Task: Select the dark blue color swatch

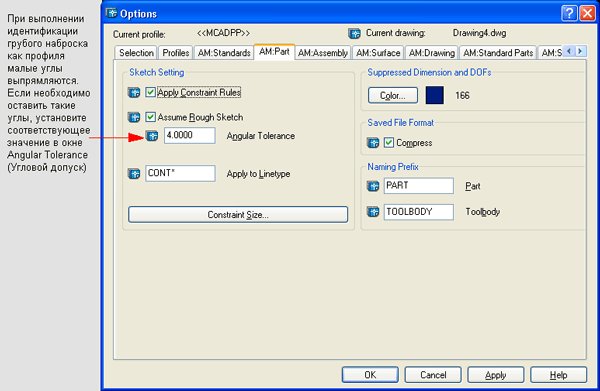Action: 435,95
